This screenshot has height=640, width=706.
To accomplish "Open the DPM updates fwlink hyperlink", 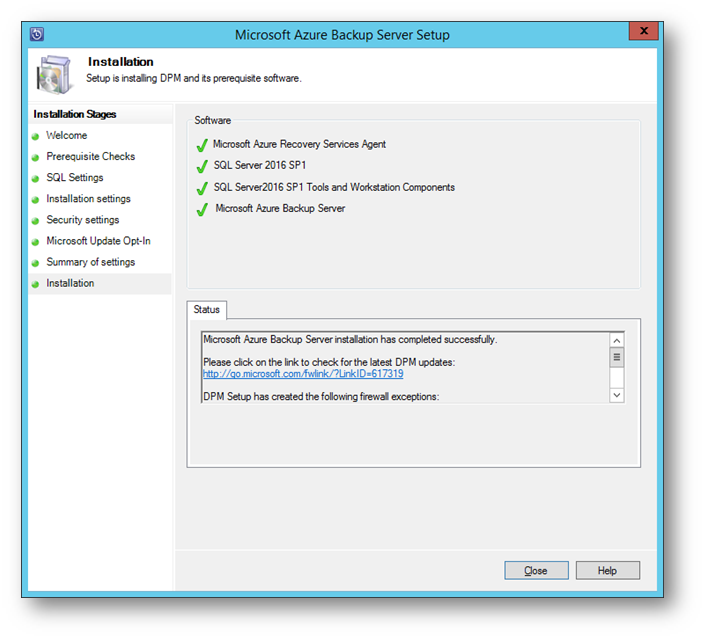I will click(x=303, y=374).
